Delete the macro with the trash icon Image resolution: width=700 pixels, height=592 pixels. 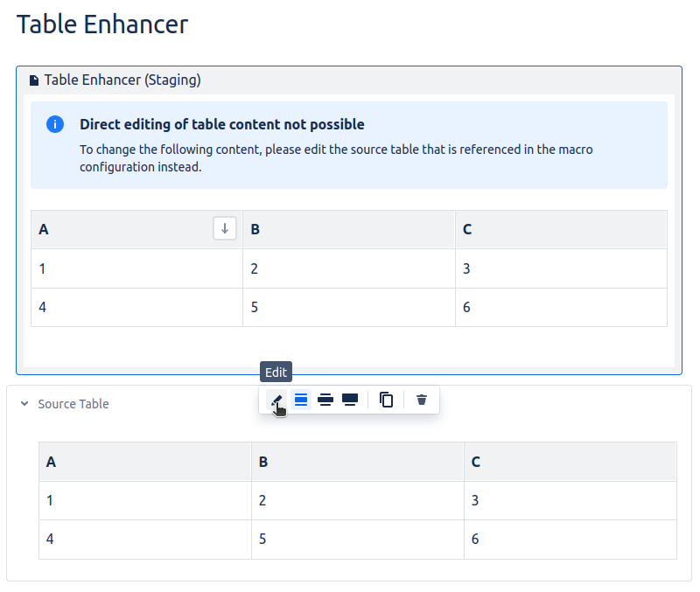(422, 400)
